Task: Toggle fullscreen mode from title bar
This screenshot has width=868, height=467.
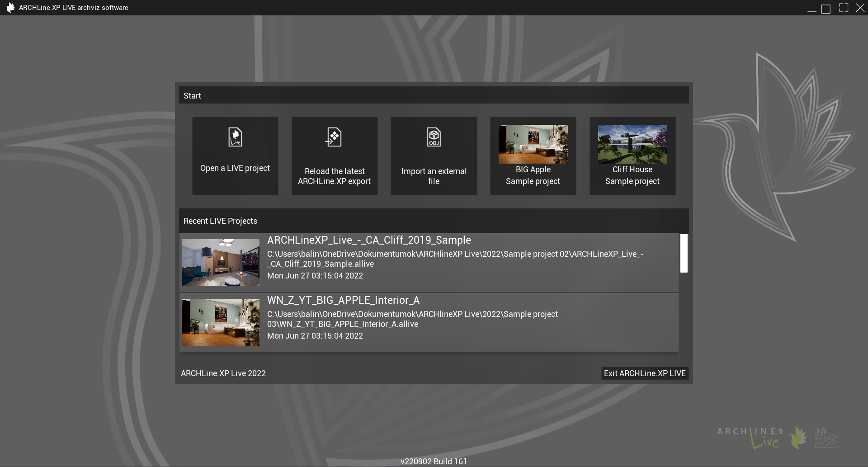Action: pos(844,8)
